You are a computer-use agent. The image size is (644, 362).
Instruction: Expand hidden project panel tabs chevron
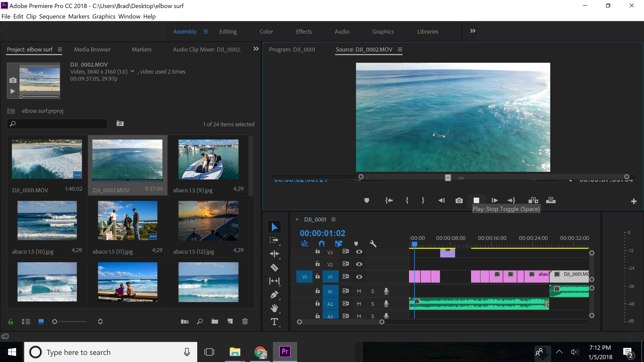coord(256,49)
